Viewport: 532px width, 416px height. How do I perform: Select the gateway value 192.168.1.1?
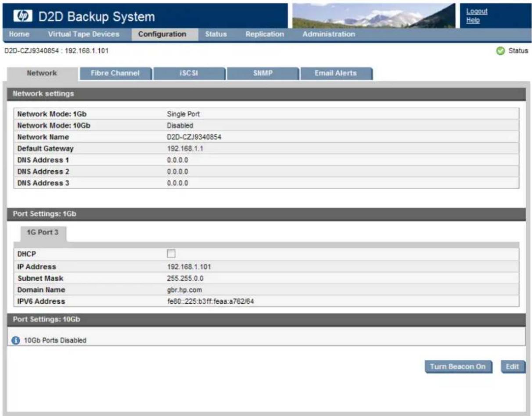185,148
